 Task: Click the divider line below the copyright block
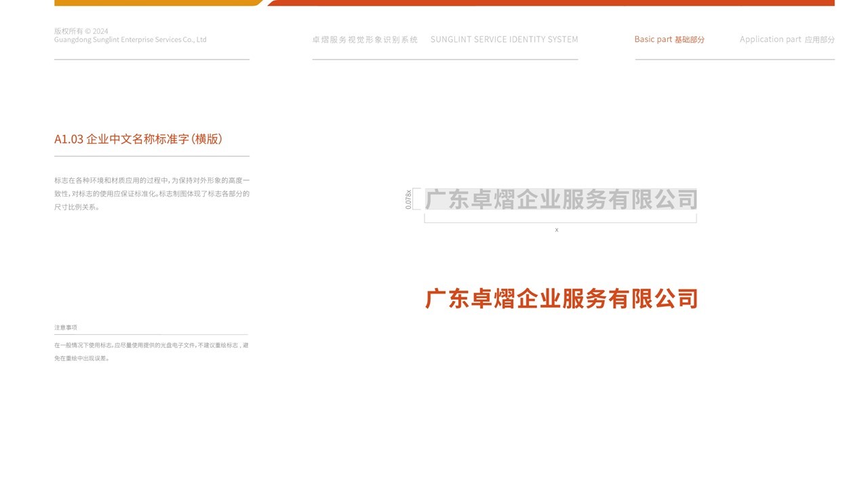tap(152, 61)
